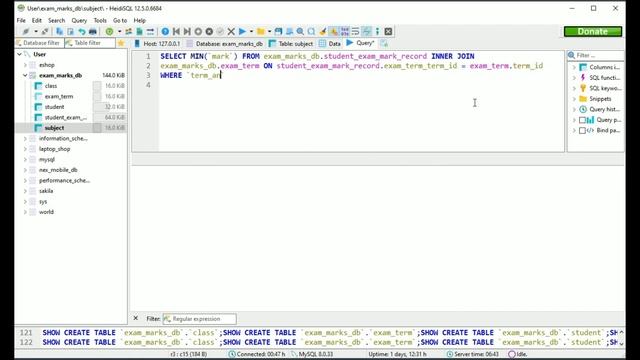Click 'Connected: 00:47 h' status text
This screenshot has width=640, height=360.
tap(261, 354)
